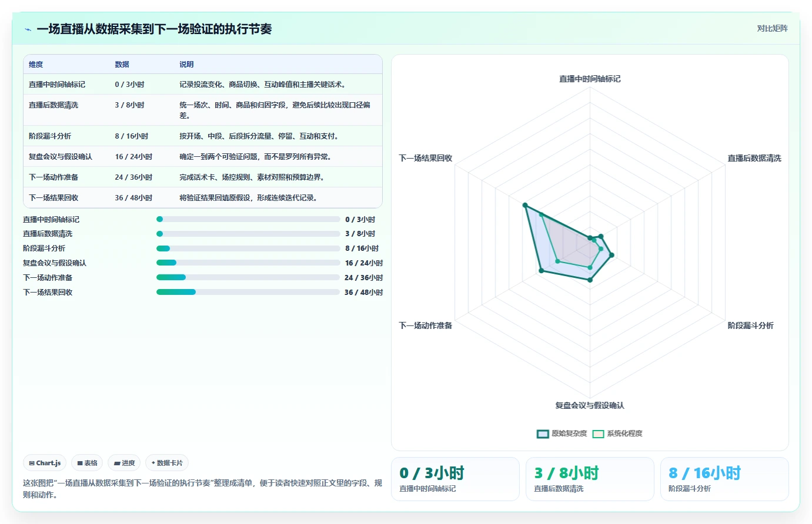Click the 下一场动作准备 progress bar

(248, 277)
